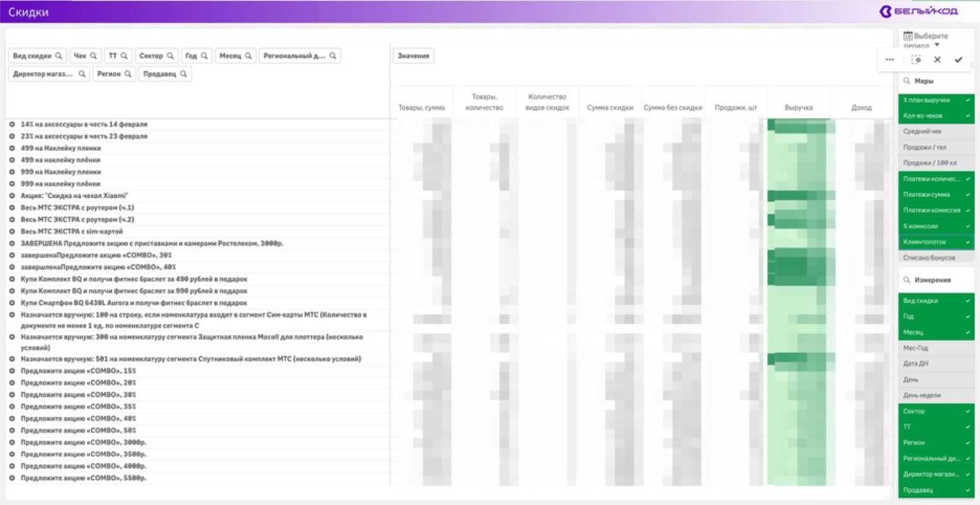
Task: Click the search icon beside Меры
Action: (x=907, y=81)
